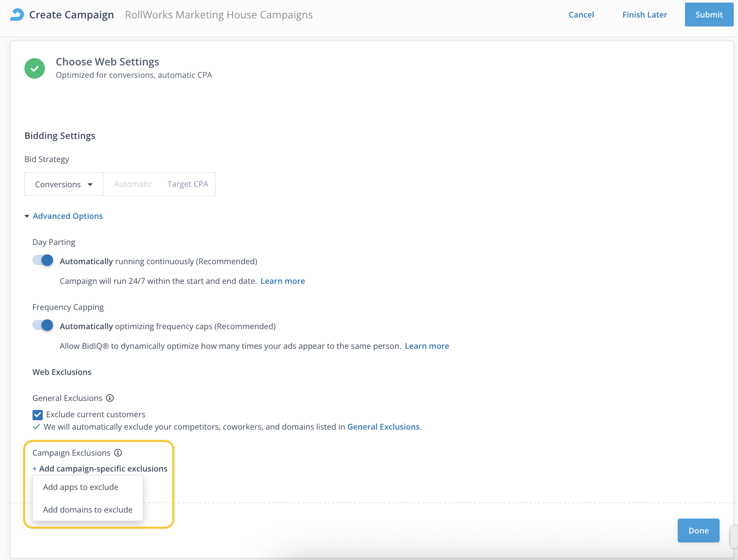The height and width of the screenshot is (560, 738).
Task: Disable automatic Frequency Capping toggle
Action: pos(43,325)
